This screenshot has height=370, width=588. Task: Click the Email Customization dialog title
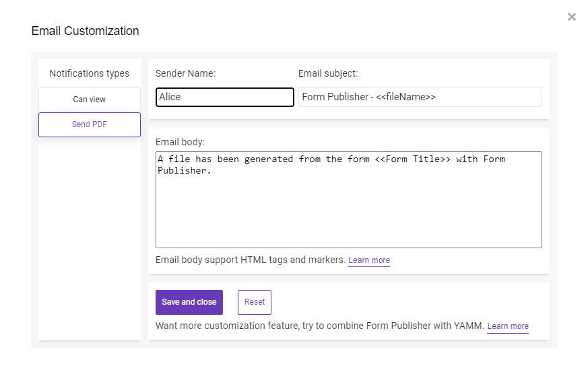point(85,31)
